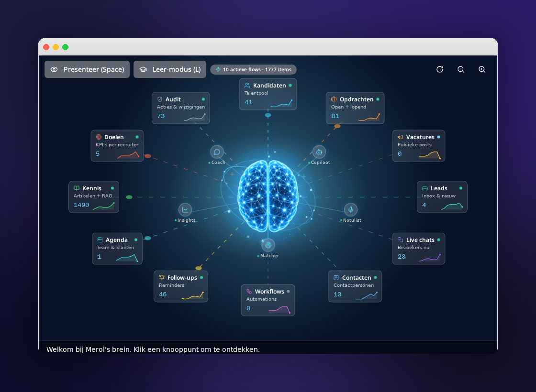Select the Leads card value 4

coord(424,205)
